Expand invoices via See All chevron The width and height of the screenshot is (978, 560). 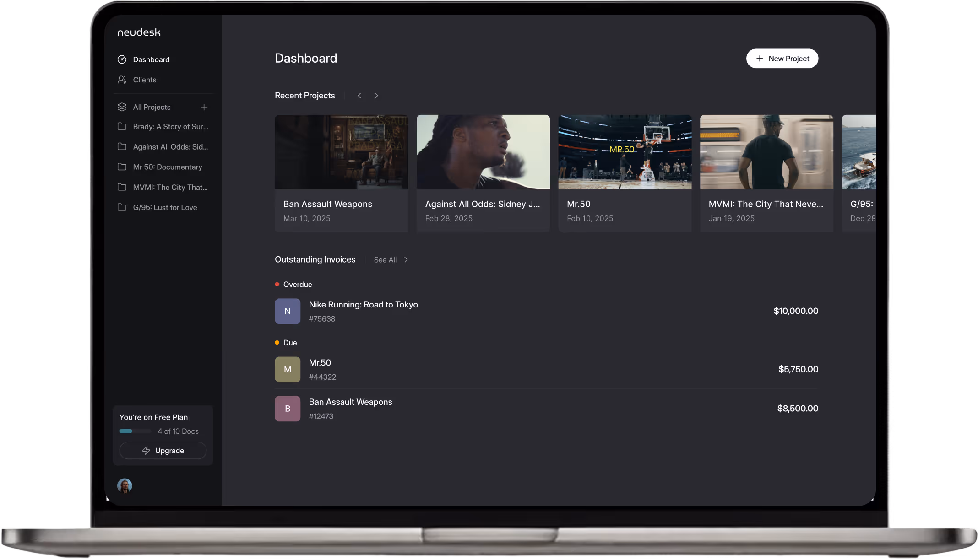(x=406, y=260)
